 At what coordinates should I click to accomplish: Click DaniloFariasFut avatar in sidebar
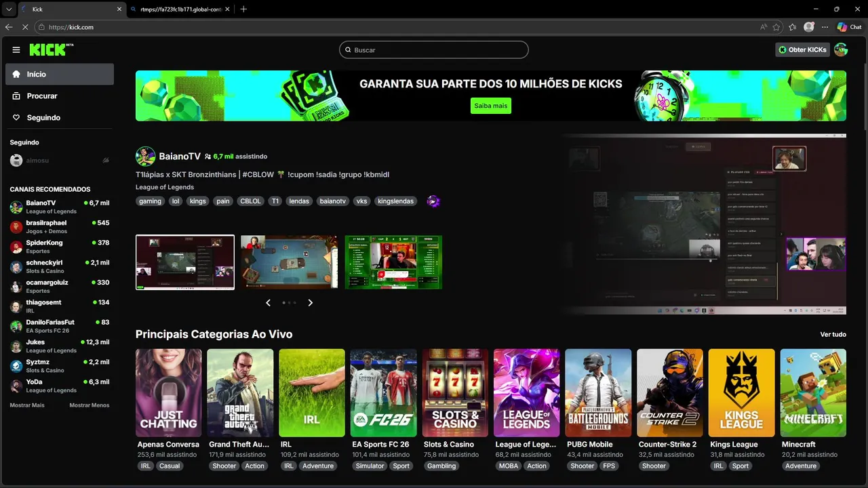[x=16, y=327]
